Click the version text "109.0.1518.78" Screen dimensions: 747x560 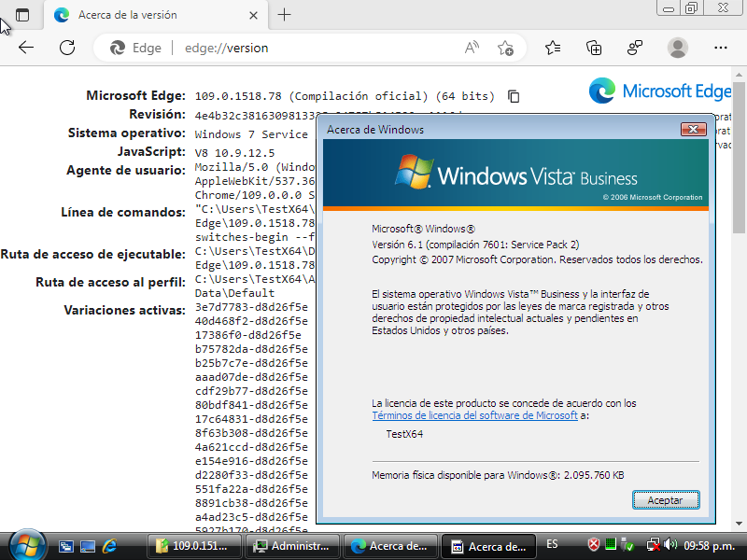tap(238, 96)
